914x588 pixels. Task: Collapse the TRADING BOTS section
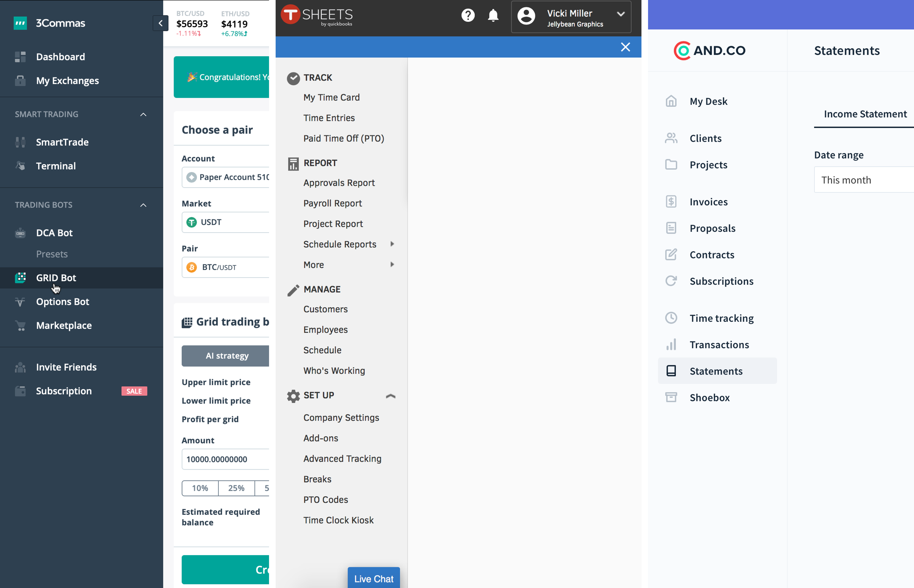pyautogui.click(x=143, y=205)
